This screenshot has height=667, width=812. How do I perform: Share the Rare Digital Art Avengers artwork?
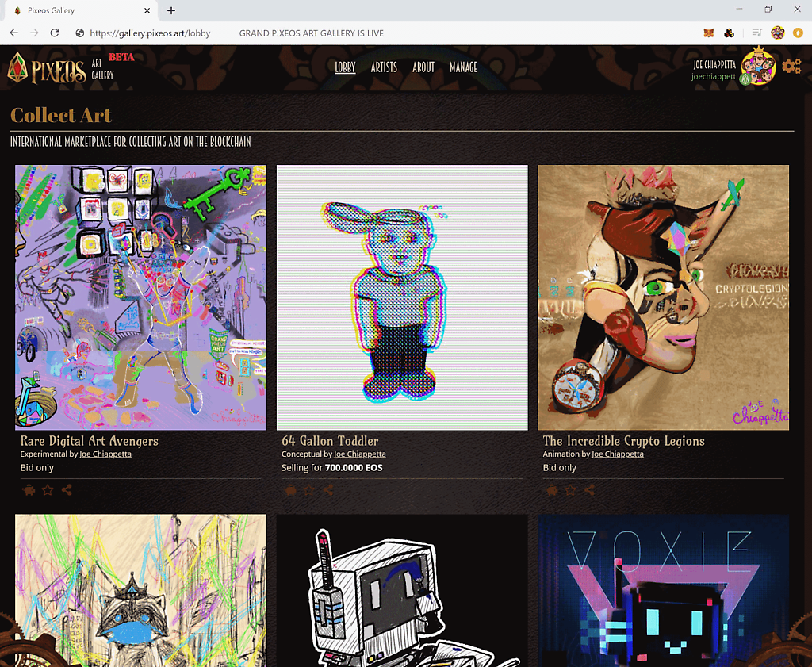pos(67,490)
